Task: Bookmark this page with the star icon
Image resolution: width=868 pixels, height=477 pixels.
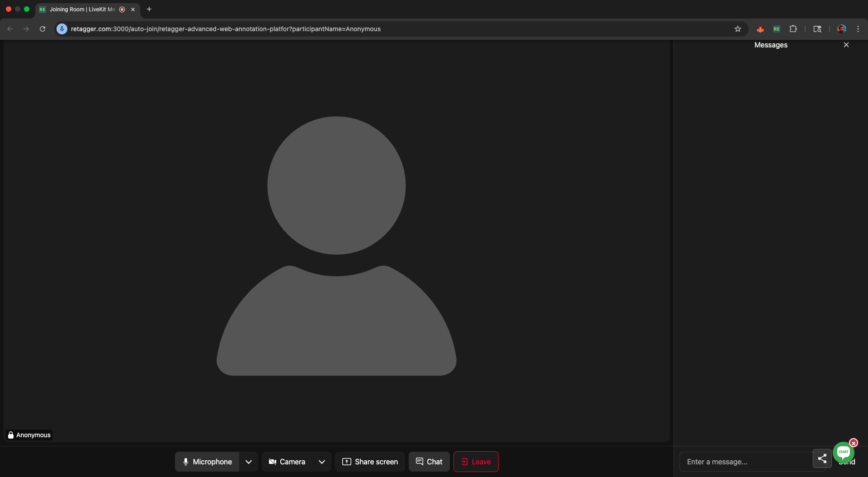Action: coord(738,29)
